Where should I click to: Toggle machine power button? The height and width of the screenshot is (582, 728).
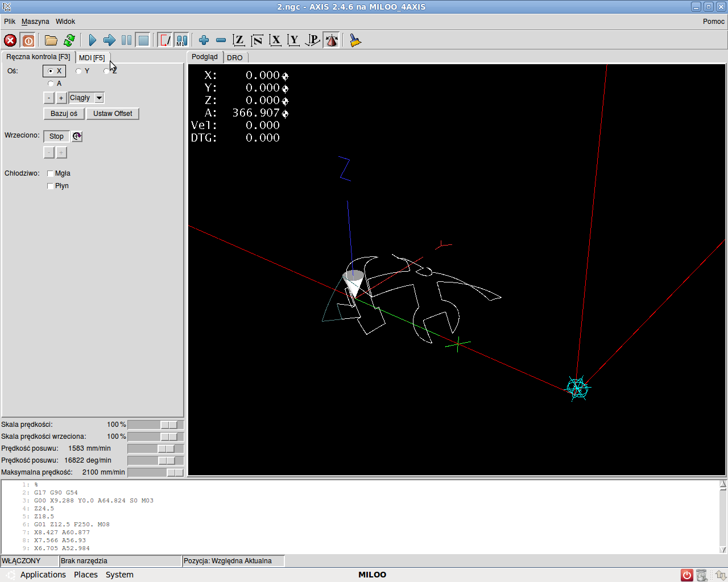click(x=28, y=40)
